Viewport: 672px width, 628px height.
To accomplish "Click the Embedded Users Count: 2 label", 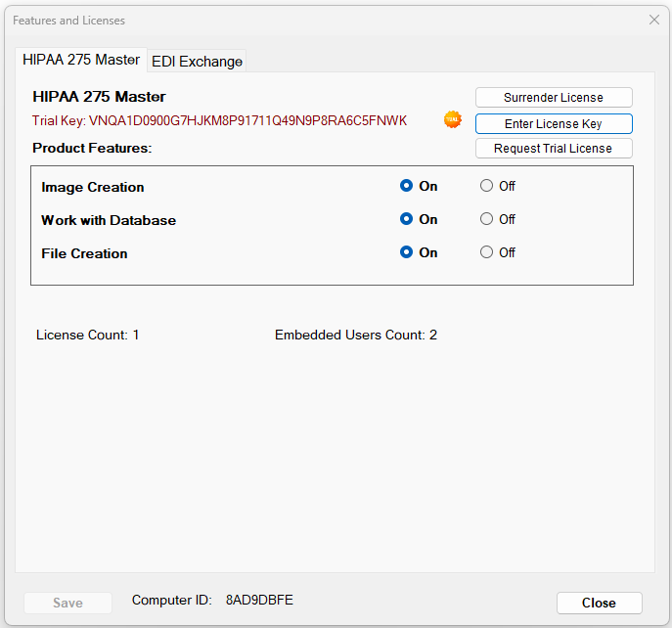I will (356, 335).
